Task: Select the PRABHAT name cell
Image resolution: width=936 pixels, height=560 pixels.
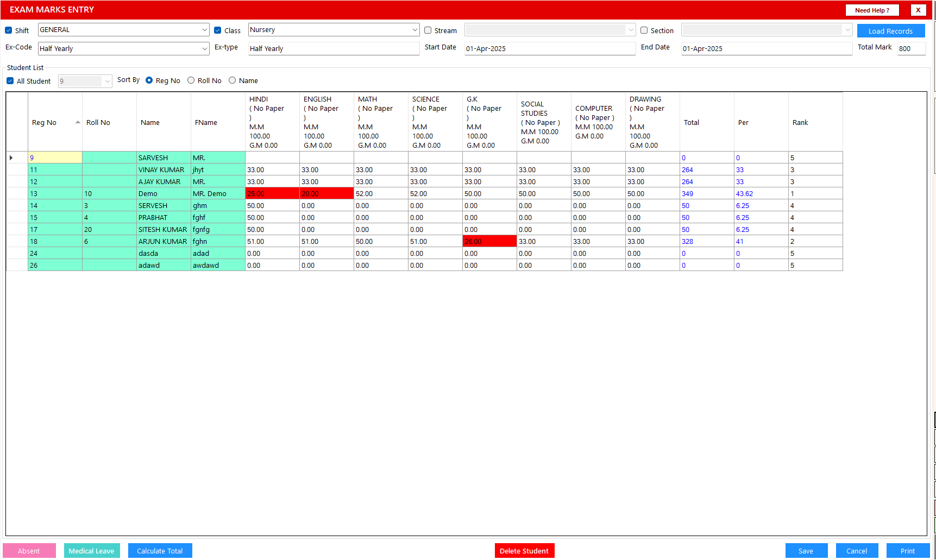Action: (164, 217)
